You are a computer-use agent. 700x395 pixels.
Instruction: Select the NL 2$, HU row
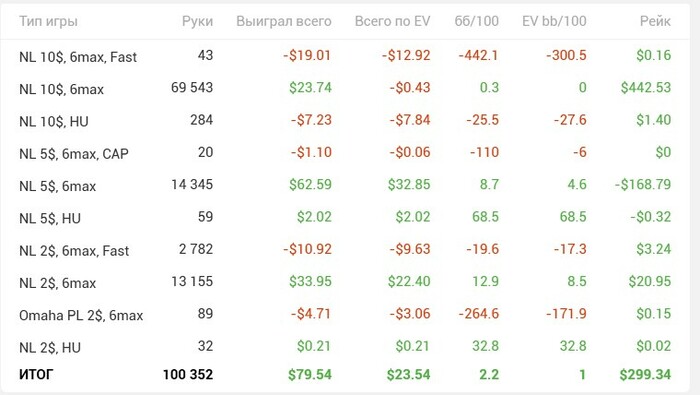coord(345,346)
